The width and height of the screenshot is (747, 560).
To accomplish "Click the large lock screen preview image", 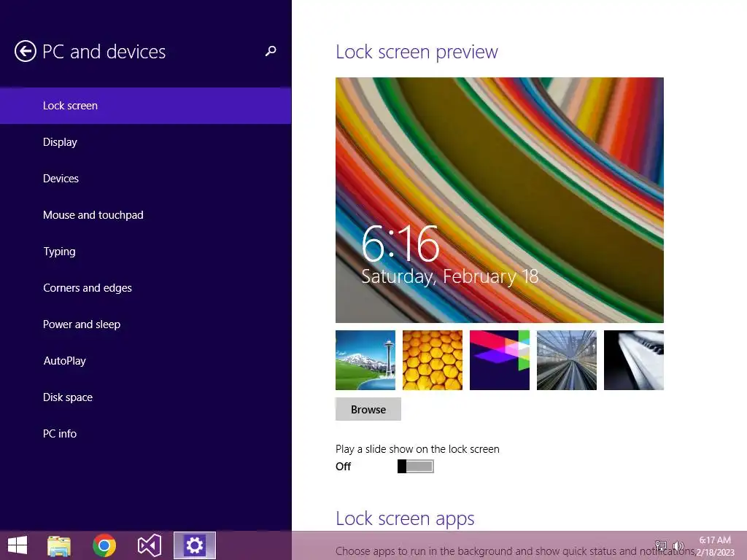I will click(499, 200).
